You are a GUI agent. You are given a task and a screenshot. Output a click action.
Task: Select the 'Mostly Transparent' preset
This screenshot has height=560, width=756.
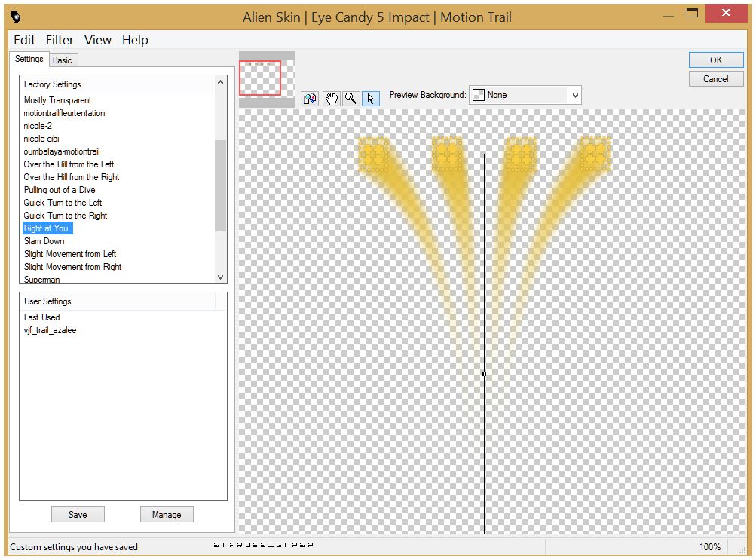click(x=58, y=100)
